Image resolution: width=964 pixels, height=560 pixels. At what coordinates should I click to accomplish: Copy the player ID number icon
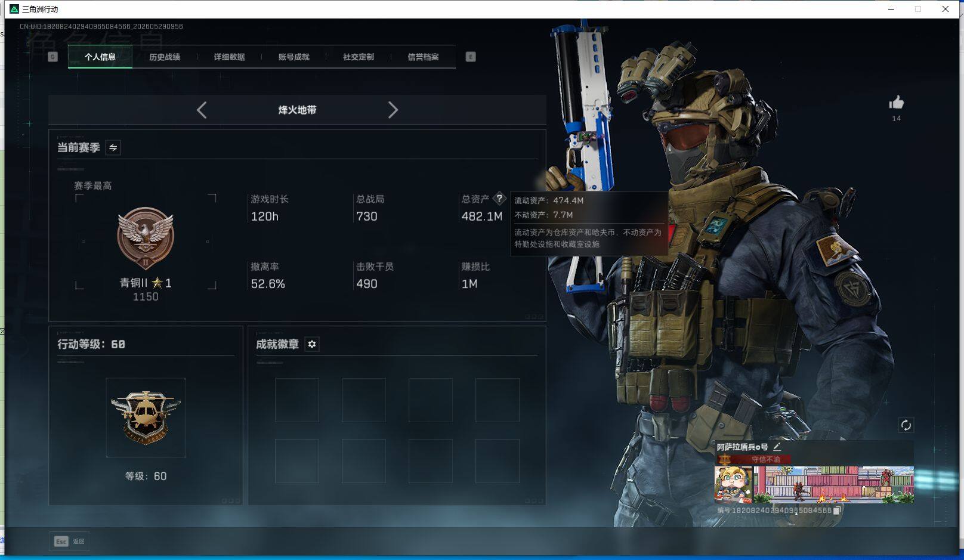click(x=837, y=511)
